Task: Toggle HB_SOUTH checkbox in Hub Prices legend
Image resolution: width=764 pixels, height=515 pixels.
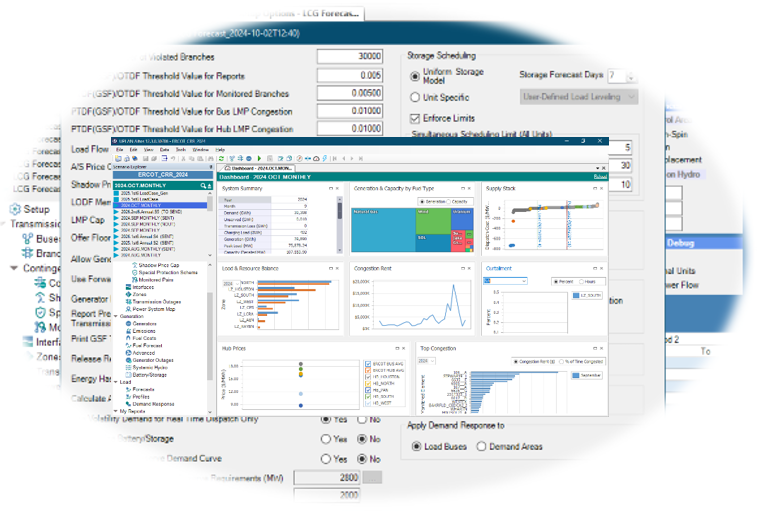Action: 368,397
